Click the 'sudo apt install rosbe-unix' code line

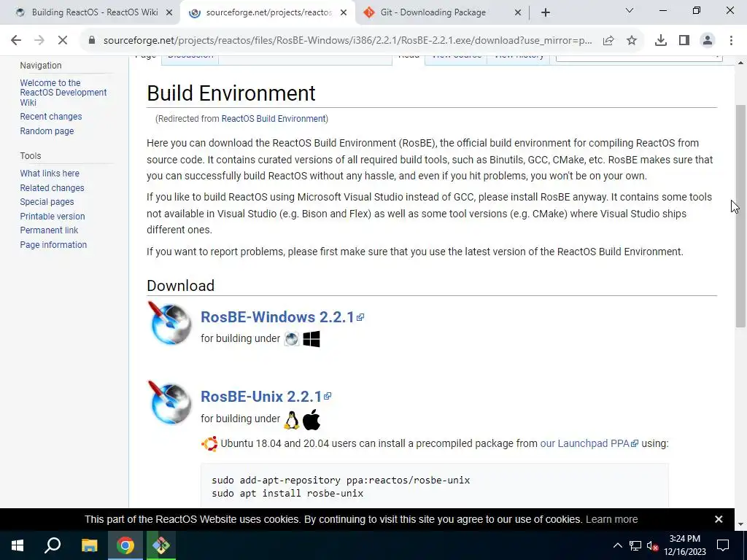coord(287,494)
